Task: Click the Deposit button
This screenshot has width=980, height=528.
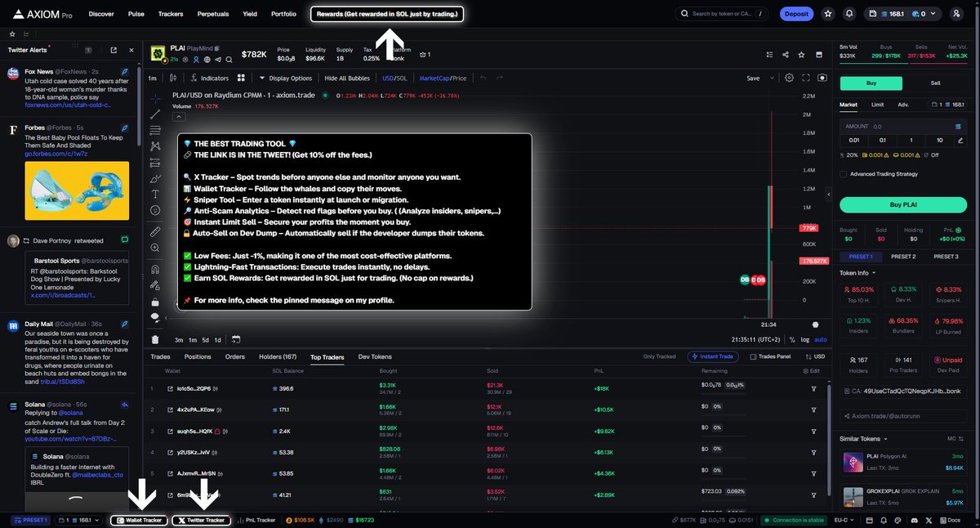Action: pos(795,14)
